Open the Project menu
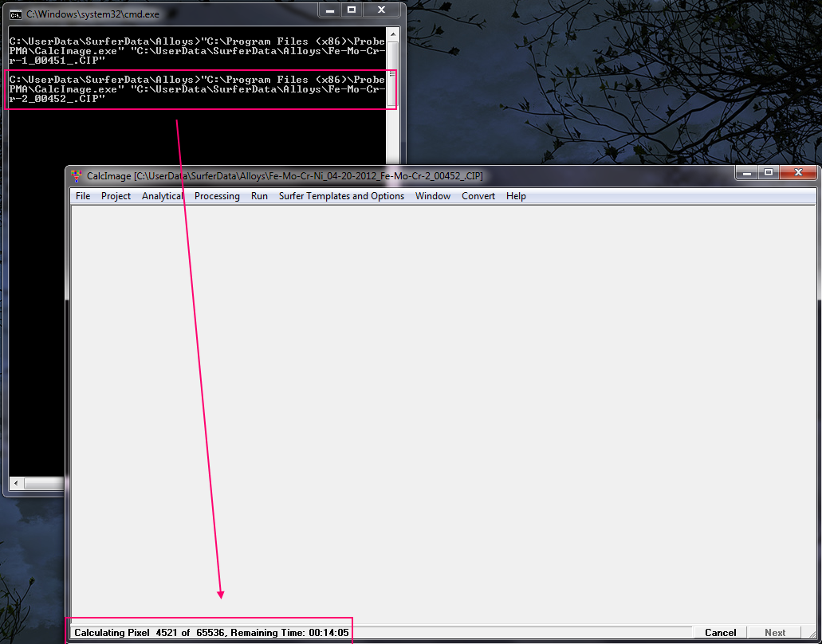This screenshot has width=822, height=644. [x=116, y=196]
